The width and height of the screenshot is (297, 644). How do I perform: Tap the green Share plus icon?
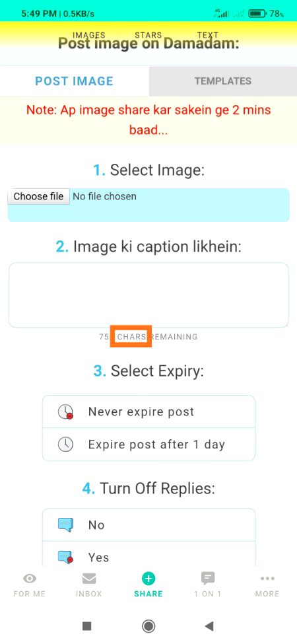(148, 579)
